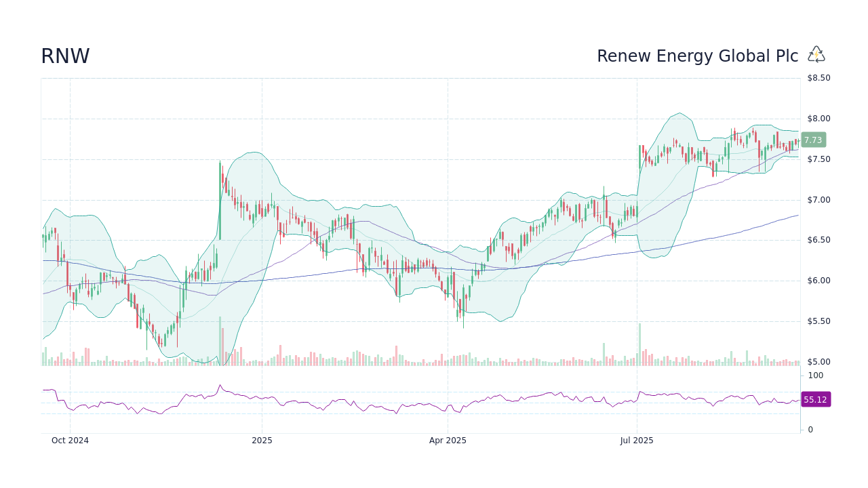Image resolution: width=868 pixels, height=488 pixels.
Task: Click the Renew Energy recycling logo icon
Action: (816, 55)
